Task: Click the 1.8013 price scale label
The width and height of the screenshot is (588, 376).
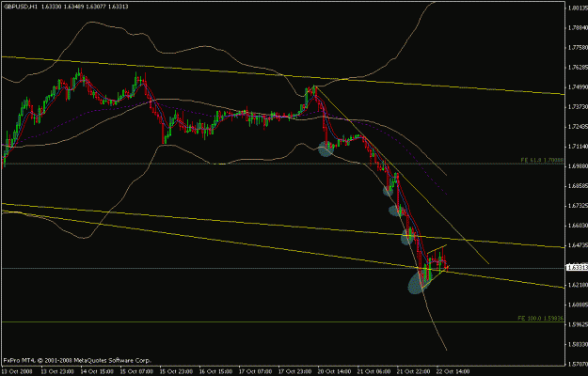Action: 578,8
